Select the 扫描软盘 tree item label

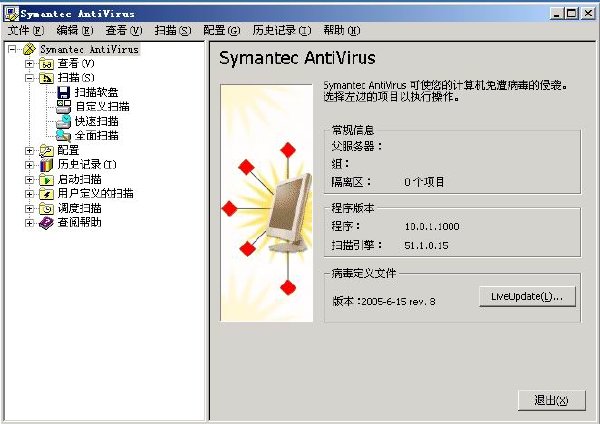(x=96, y=92)
